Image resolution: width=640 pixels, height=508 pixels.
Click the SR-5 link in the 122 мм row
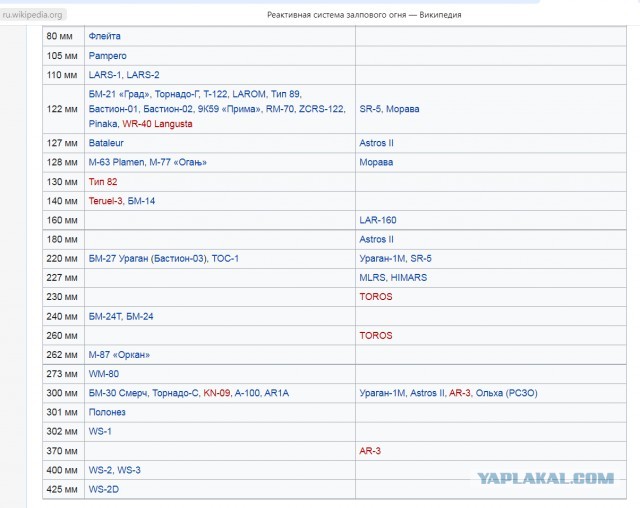point(370,109)
